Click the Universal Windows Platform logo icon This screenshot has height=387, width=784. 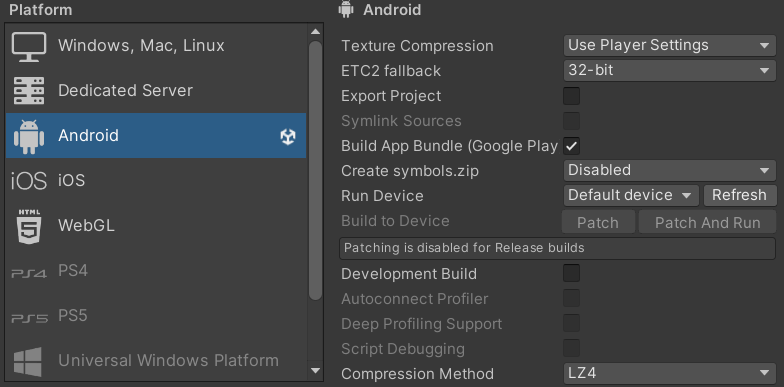pos(28,361)
